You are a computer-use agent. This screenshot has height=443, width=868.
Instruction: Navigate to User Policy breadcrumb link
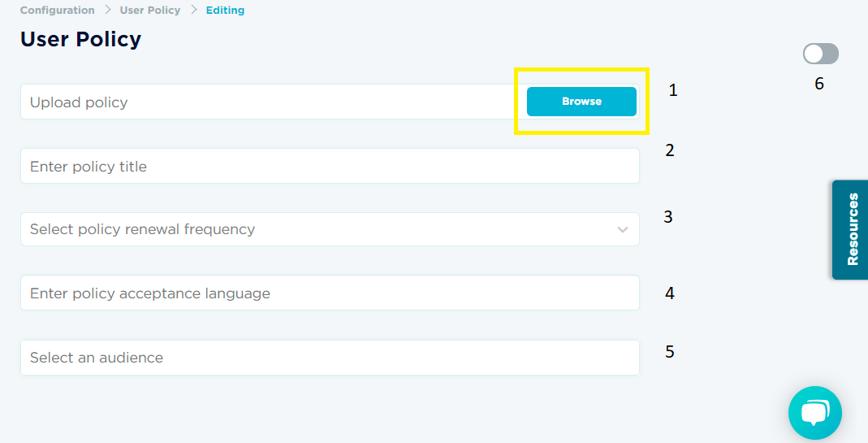[149, 11]
